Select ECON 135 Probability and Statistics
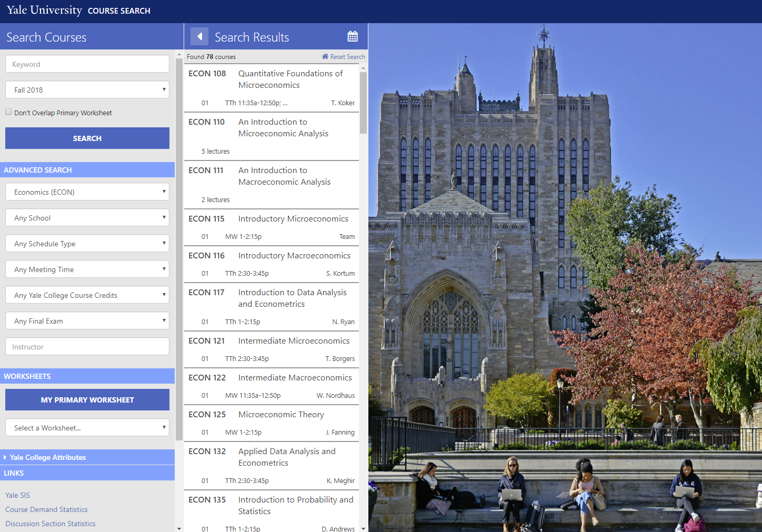Viewport: 762px width, 532px height. coord(272,511)
